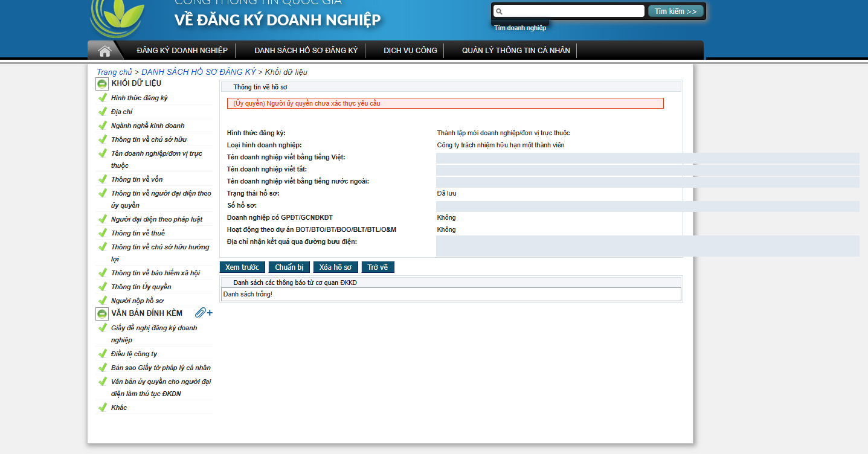Screen dimensions: 868x454
Task: Click the green check beside Điều lệ công ty
Action: tap(102, 353)
